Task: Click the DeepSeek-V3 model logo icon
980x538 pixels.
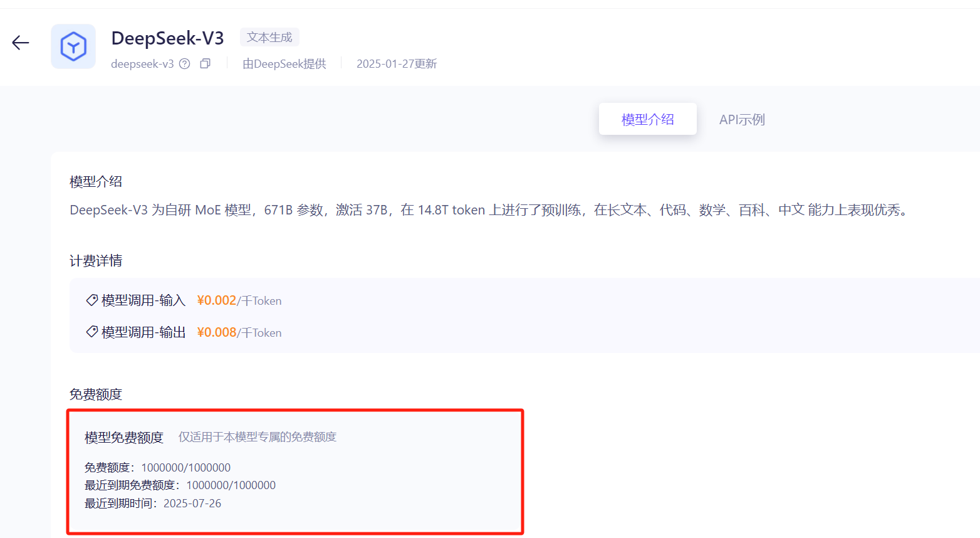Action: click(x=73, y=46)
